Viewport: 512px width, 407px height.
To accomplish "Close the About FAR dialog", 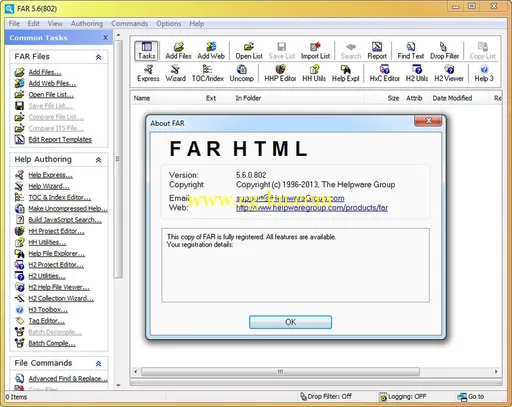I will (428, 120).
